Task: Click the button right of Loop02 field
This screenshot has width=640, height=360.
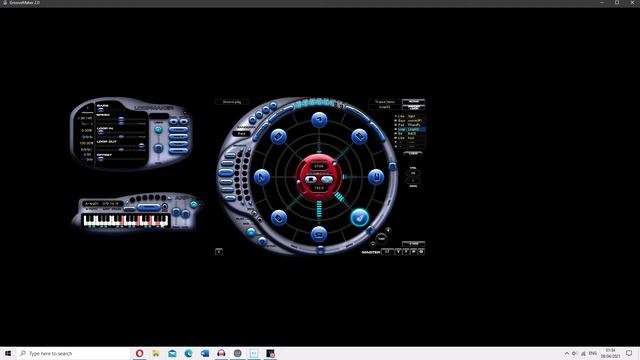Action: 413,107
